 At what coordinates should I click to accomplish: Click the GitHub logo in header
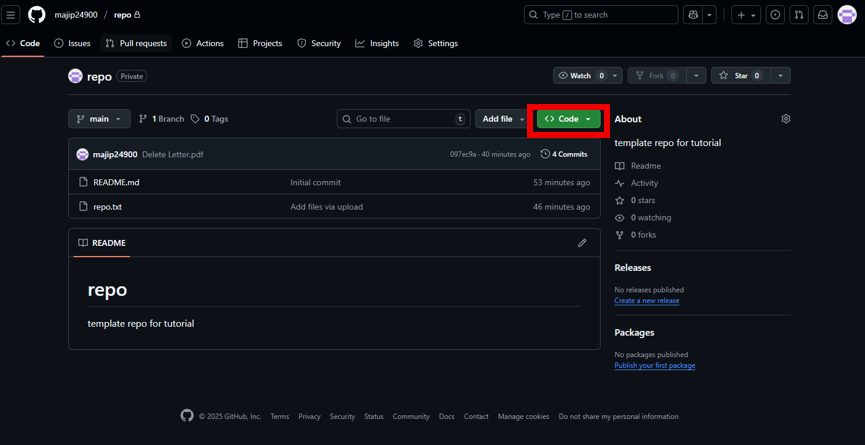pyautogui.click(x=36, y=15)
